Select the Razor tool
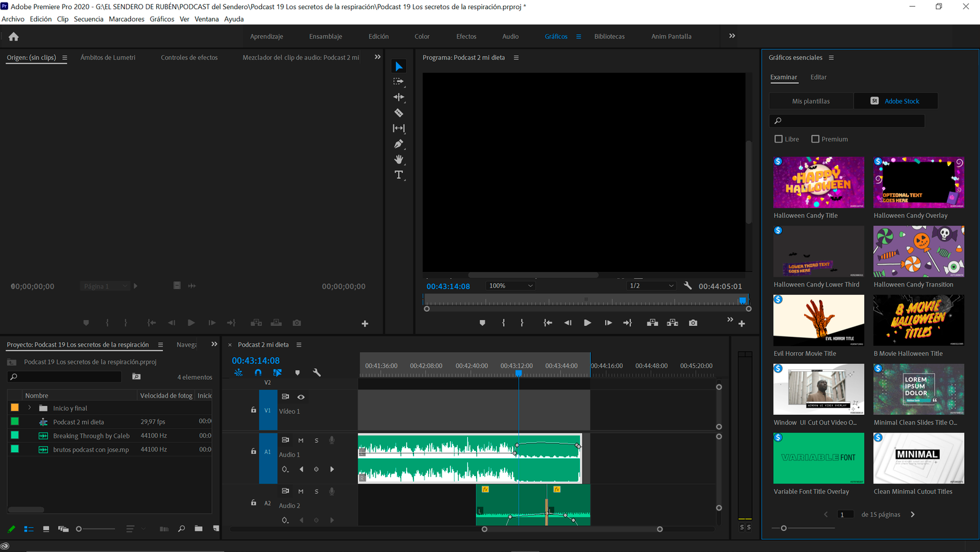This screenshot has height=552, width=980. [399, 113]
